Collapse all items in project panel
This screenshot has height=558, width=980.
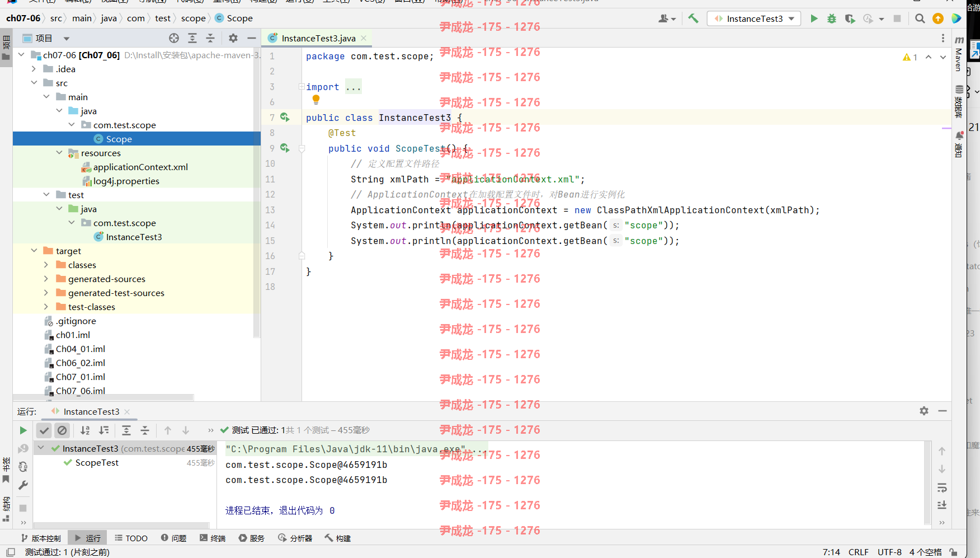tap(210, 38)
